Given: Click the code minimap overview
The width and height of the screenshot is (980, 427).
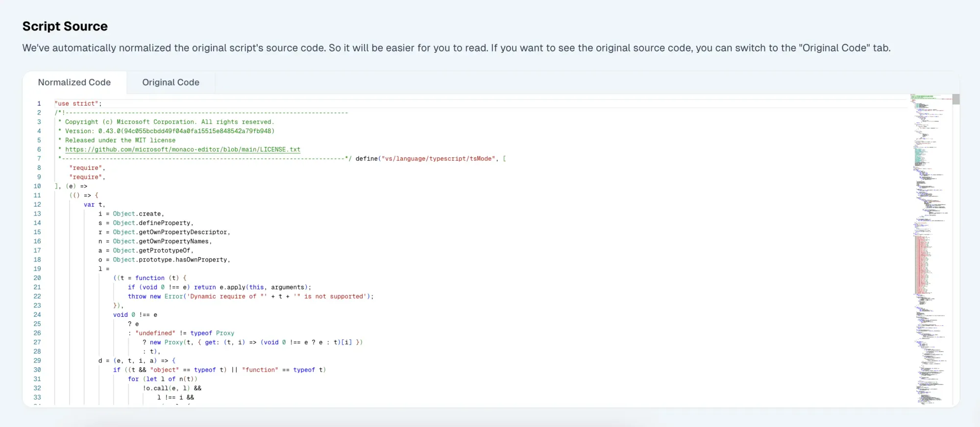Looking at the screenshot, I should 931,250.
